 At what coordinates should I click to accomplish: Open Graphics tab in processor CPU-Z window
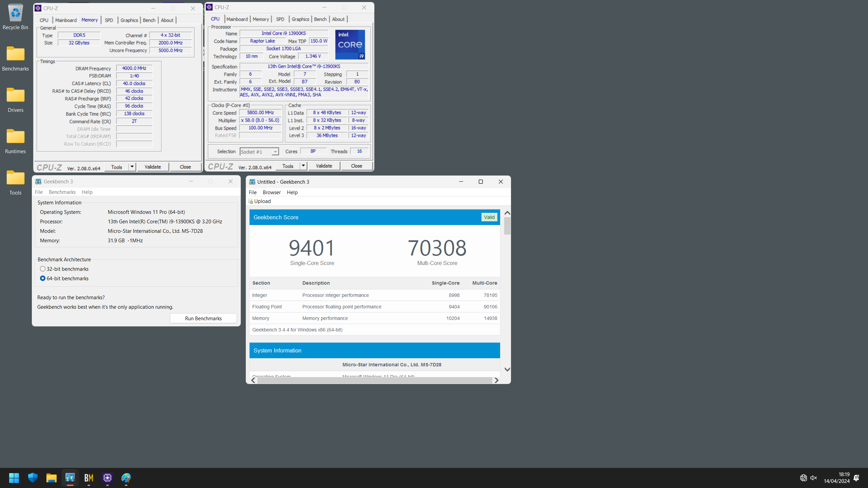click(x=300, y=19)
